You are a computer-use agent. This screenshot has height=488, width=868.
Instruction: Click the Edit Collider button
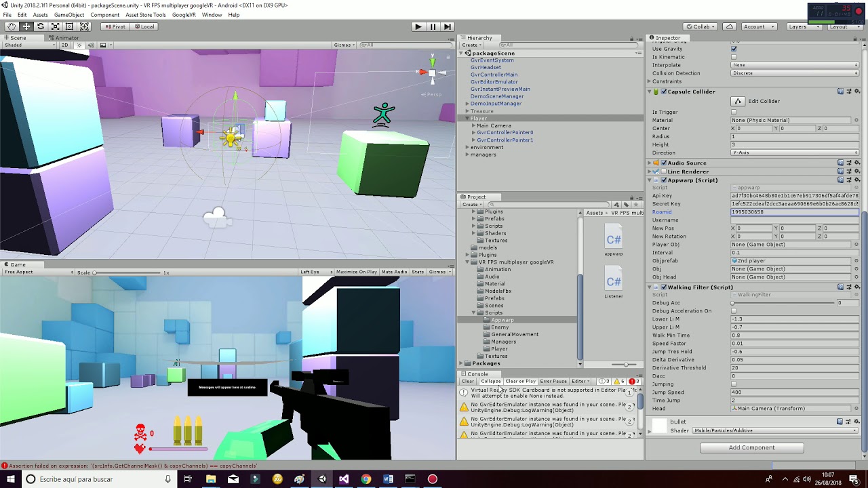[x=738, y=102]
